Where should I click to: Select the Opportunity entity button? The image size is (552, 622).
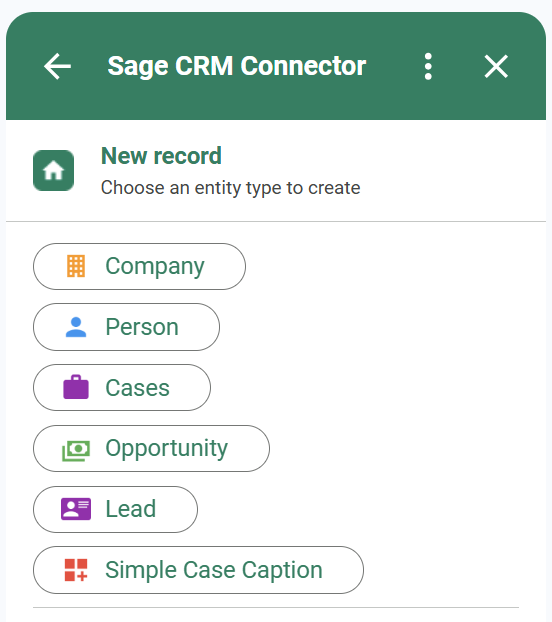(151, 448)
